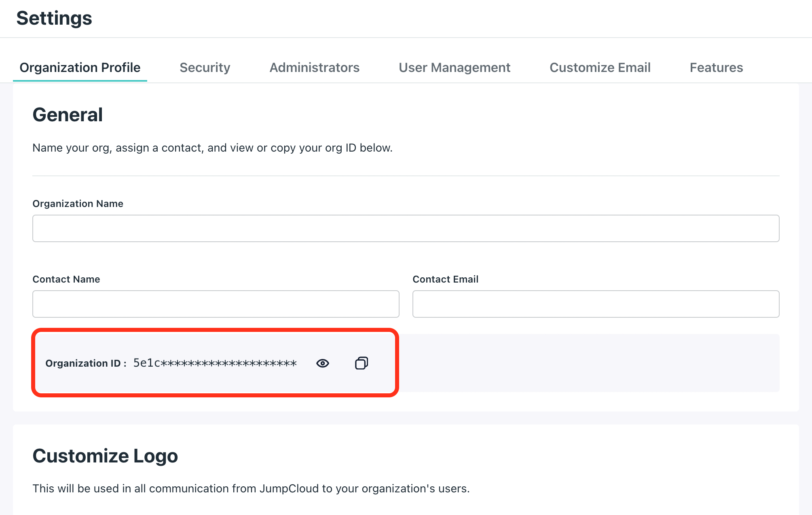
Task: Click the Contact Name field label
Action: pos(66,279)
